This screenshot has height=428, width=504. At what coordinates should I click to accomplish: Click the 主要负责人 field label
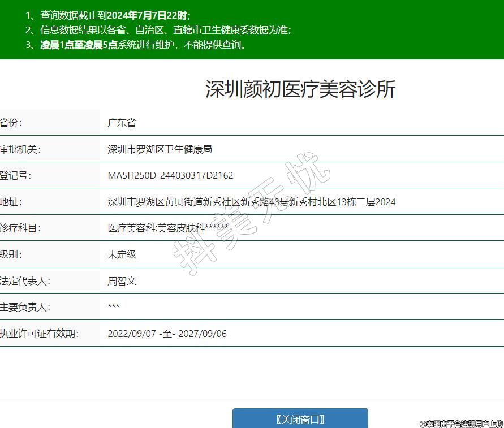click(25, 307)
